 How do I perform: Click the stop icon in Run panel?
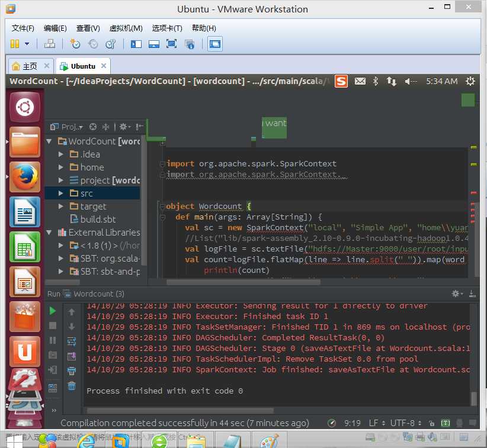53,325
